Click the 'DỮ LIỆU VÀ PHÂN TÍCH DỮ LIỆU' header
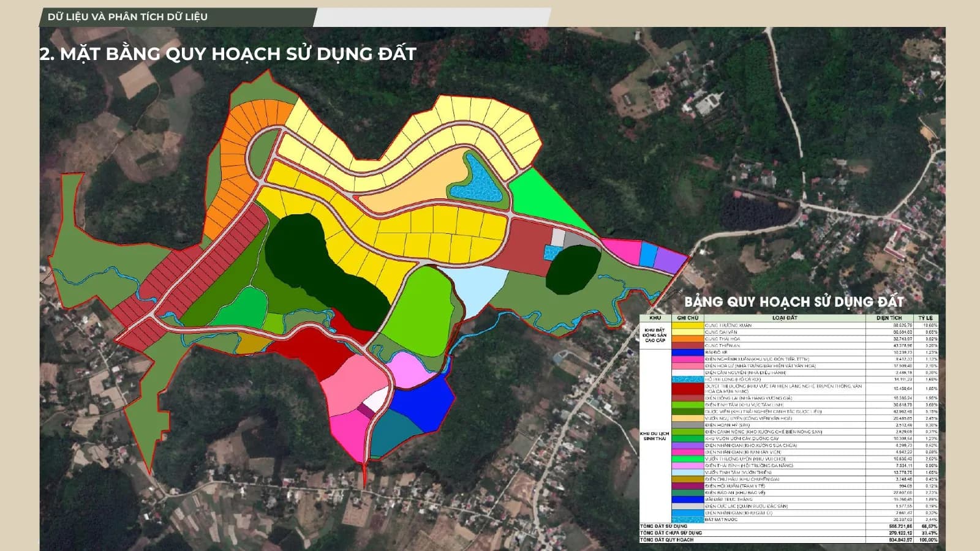Screen dimensions: 980x551 (x=127, y=17)
